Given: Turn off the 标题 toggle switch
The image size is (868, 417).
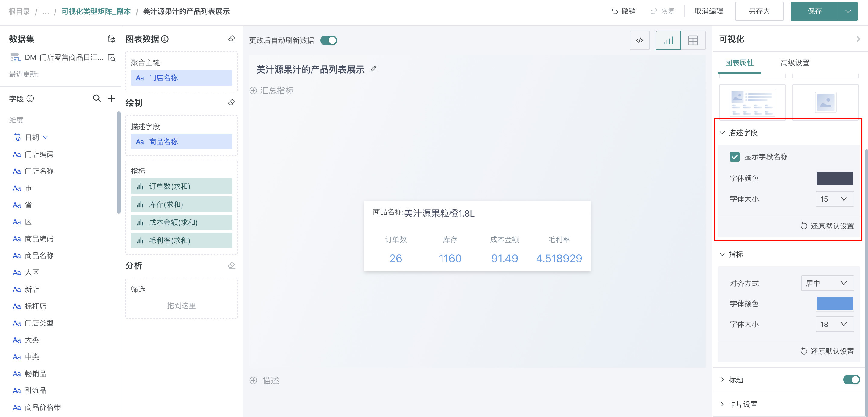Looking at the screenshot, I should (851, 380).
